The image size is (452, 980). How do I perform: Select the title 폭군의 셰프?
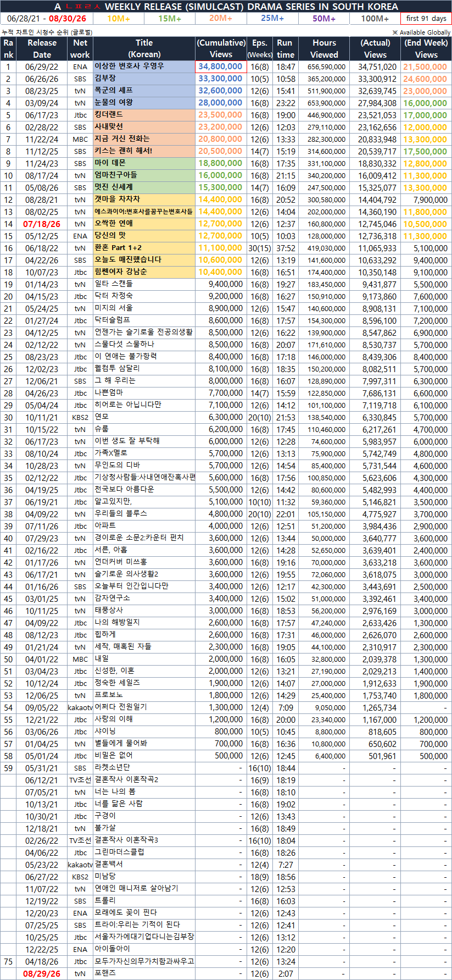[x=114, y=90]
